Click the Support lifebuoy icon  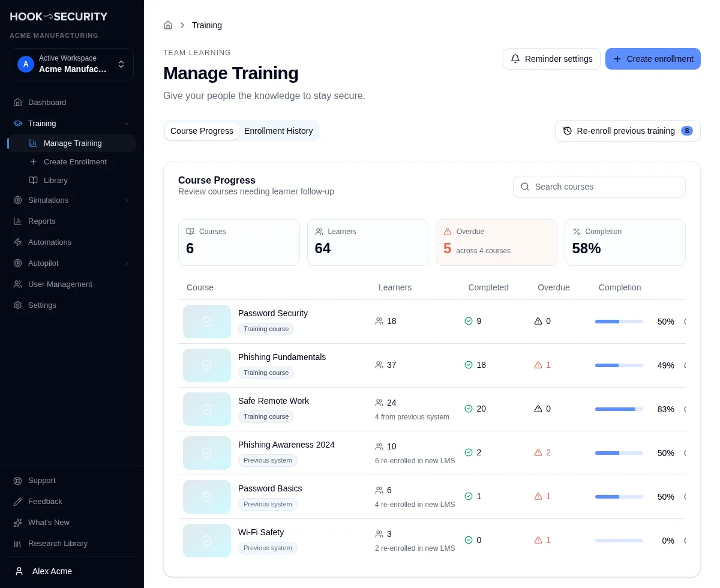18,481
